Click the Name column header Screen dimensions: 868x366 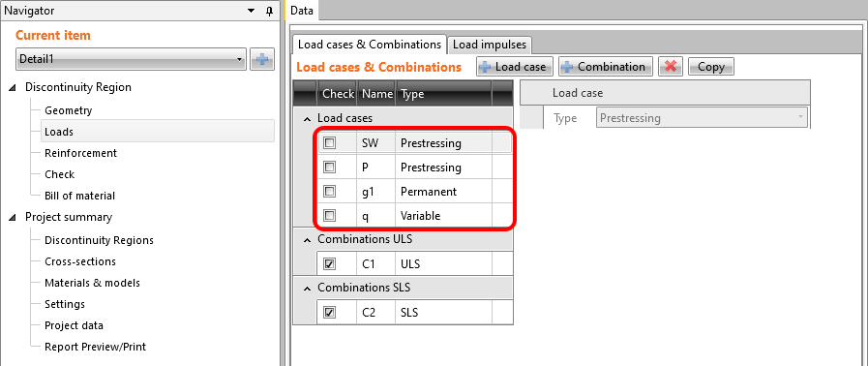point(377,94)
